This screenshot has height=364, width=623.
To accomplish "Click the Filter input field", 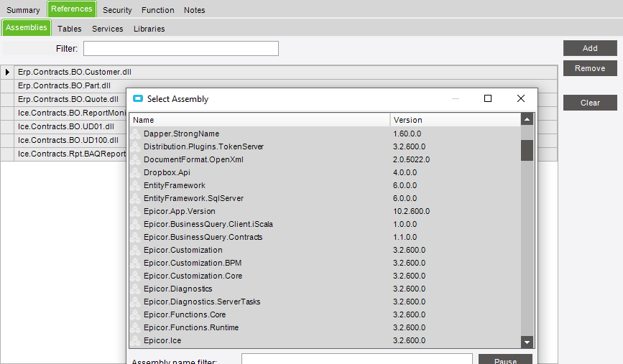I will 181,48.
